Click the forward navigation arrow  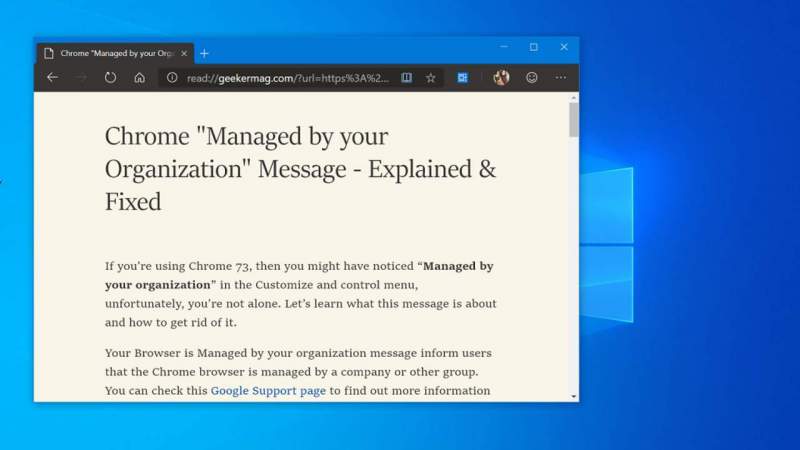point(81,78)
